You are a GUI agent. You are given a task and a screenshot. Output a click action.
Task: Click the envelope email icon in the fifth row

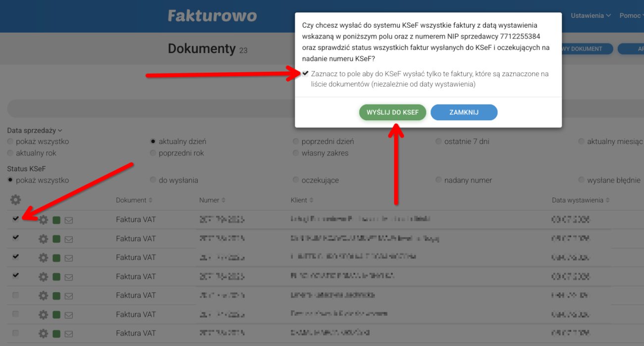pyautogui.click(x=69, y=296)
